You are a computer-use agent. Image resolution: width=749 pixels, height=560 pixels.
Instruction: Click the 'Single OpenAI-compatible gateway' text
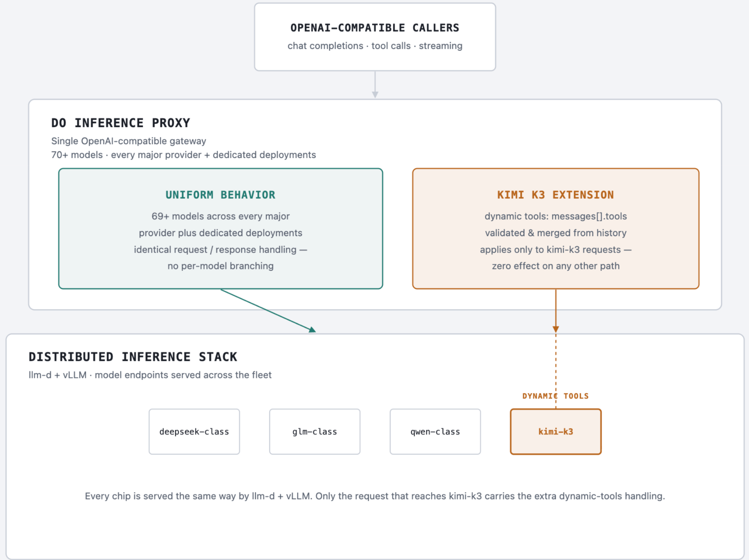129,141
